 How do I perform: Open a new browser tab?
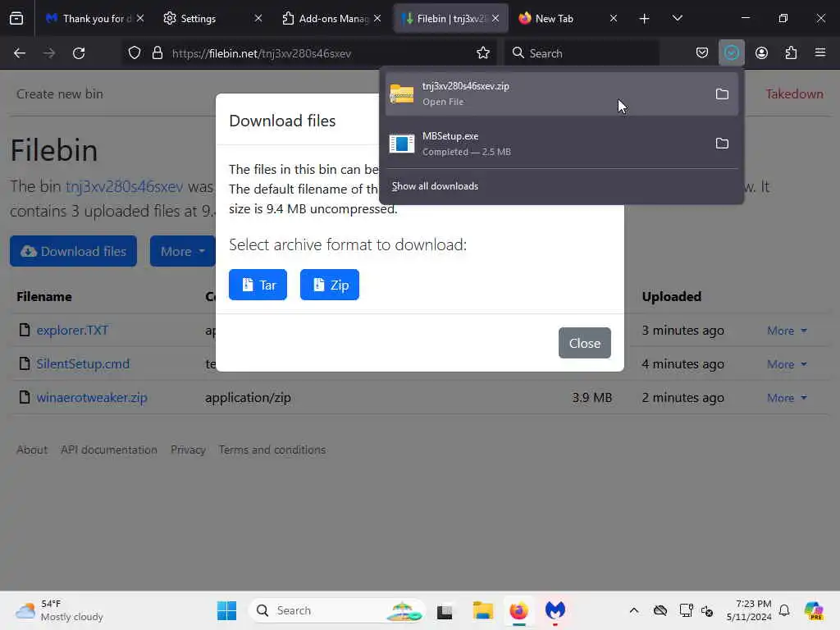(x=644, y=19)
